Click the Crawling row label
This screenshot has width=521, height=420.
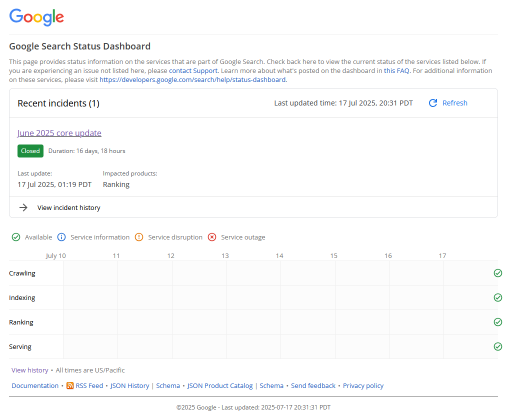pos(22,273)
